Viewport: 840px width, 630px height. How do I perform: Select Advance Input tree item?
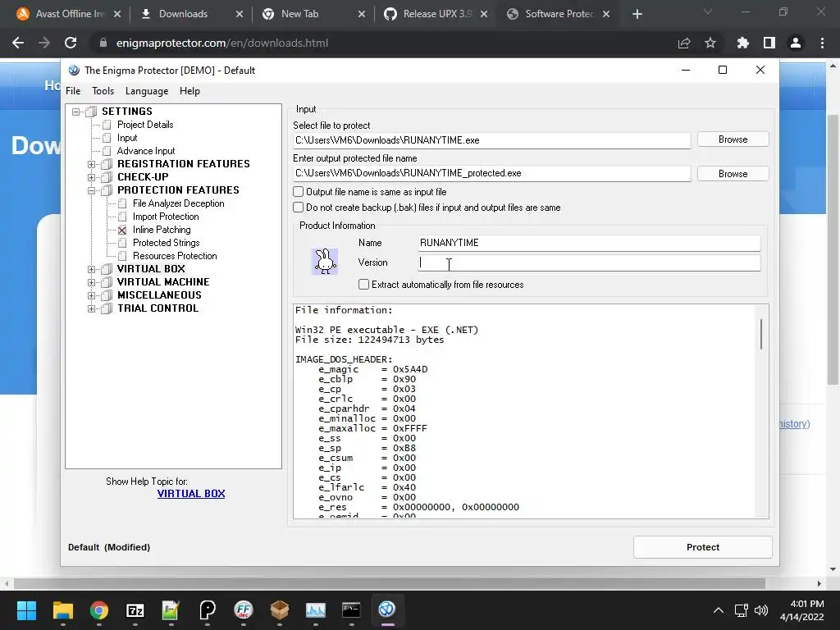point(146,151)
